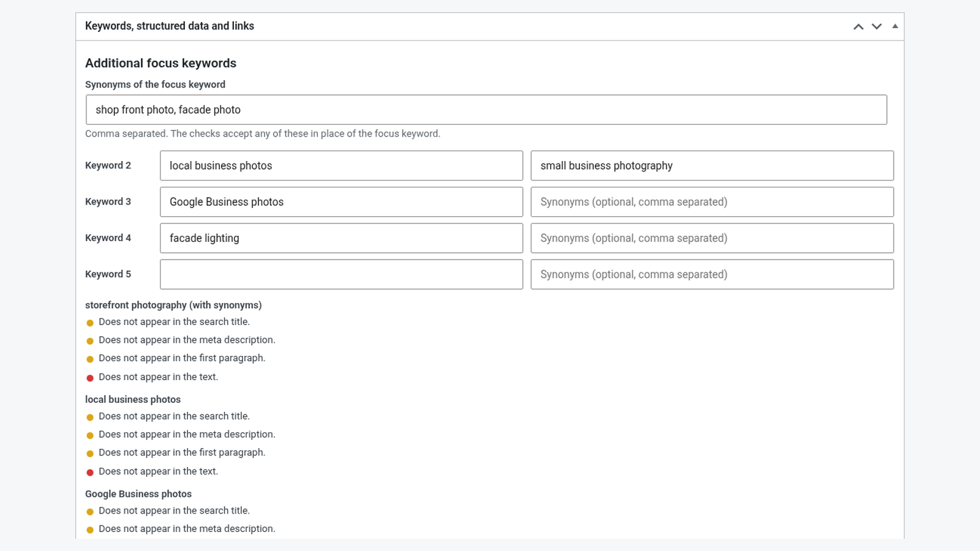
Task: Click the 'Google Business photos' results heading
Action: pos(138,493)
